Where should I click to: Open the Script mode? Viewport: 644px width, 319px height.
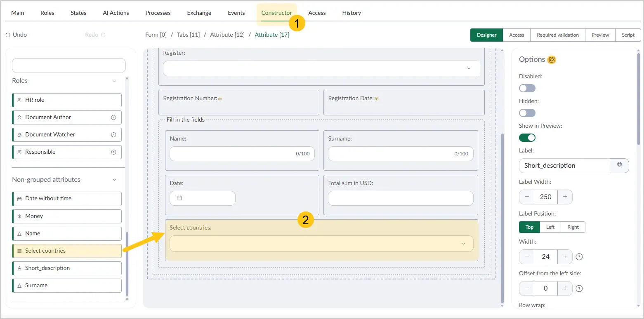(628, 35)
